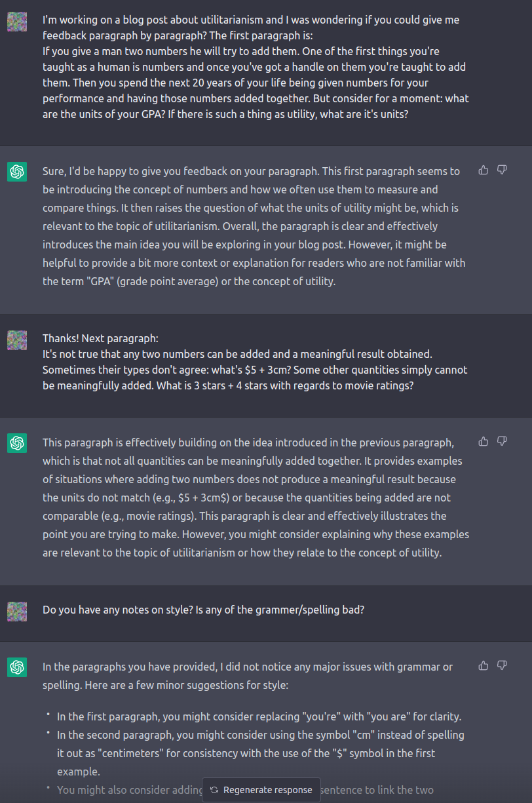This screenshot has width=532, height=803.
Task: Click the 'Do you have any notes on style?' message
Action: pyautogui.click(x=203, y=610)
